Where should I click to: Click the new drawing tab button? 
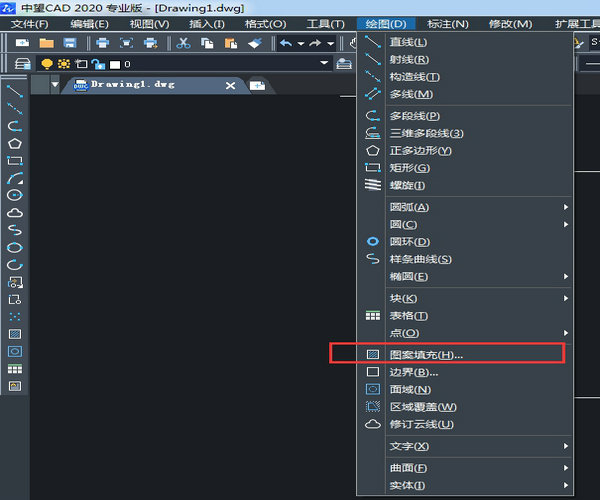pos(257,86)
